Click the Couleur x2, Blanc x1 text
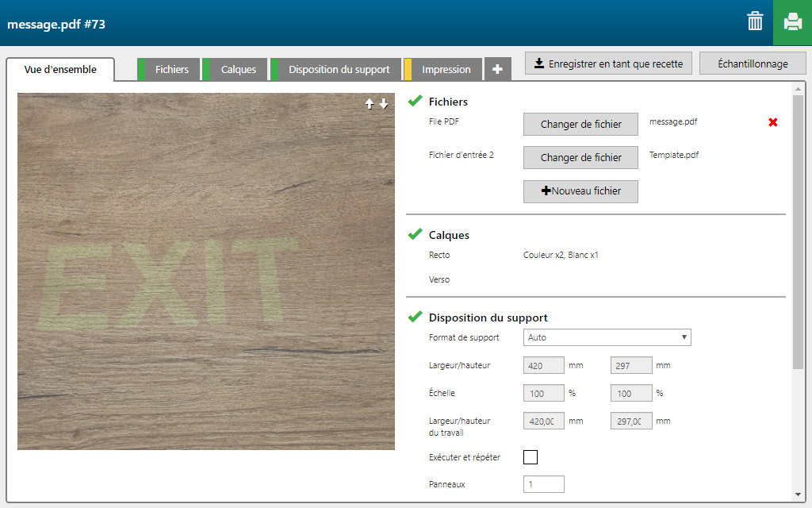The height and width of the screenshot is (508, 812). tap(561, 255)
